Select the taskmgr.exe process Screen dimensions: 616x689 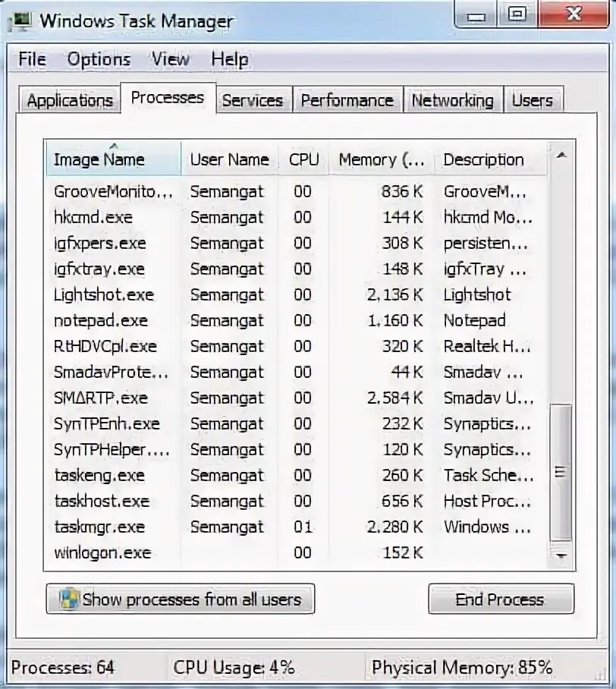297,527
